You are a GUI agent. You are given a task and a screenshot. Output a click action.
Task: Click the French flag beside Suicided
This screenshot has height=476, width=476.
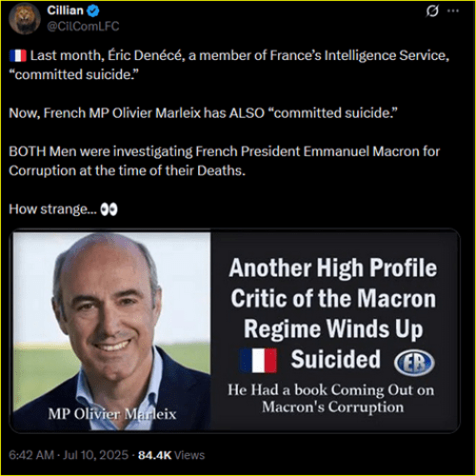click(x=258, y=360)
